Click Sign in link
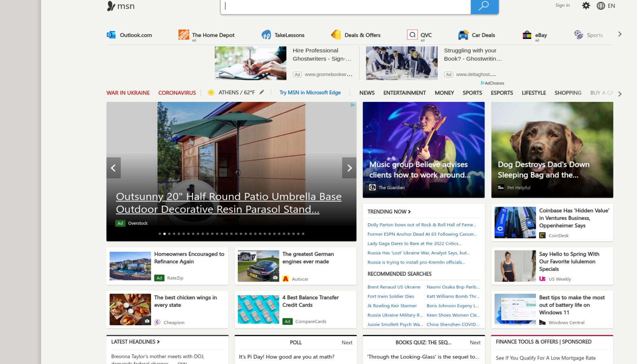Image resolution: width=637 pixels, height=364 pixels. click(562, 5)
